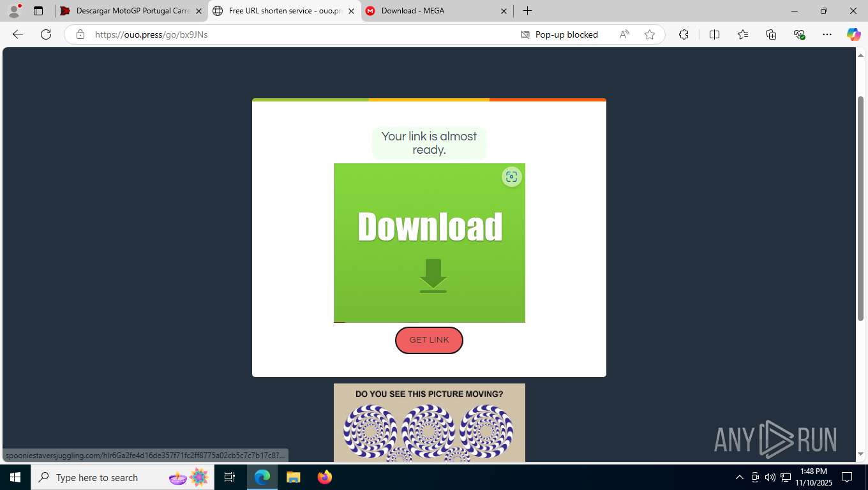Activate Read aloud icon
The width and height of the screenshot is (868, 490).
click(624, 34)
